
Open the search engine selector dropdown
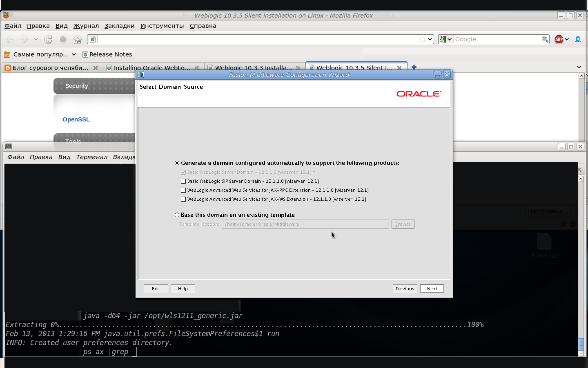coord(445,39)
